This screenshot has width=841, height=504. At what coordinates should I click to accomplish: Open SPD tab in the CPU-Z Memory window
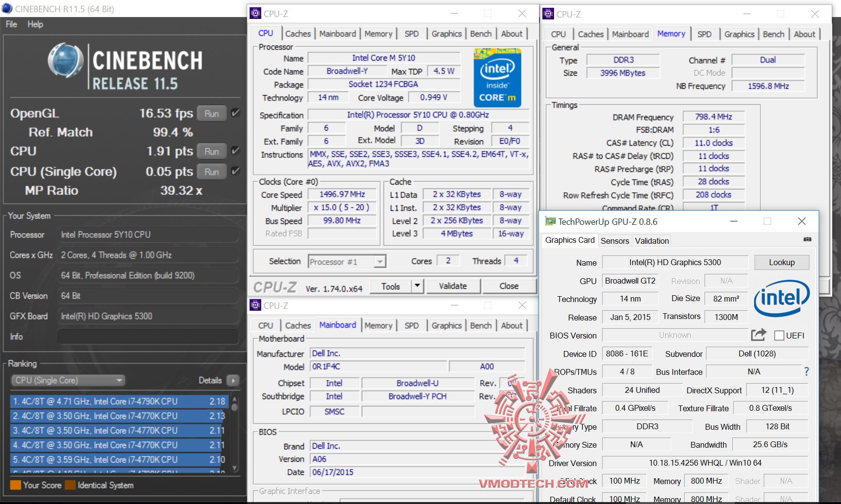(704, 34)
